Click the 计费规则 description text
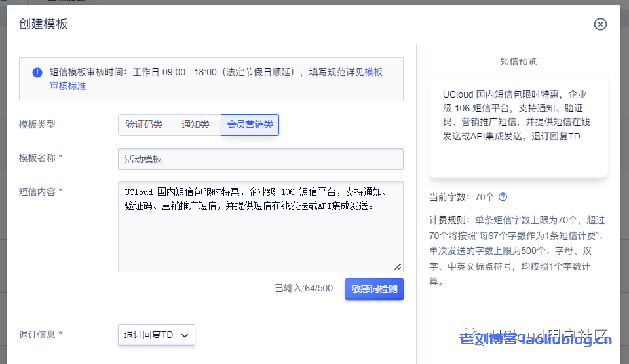 click(x=518, y=251)
